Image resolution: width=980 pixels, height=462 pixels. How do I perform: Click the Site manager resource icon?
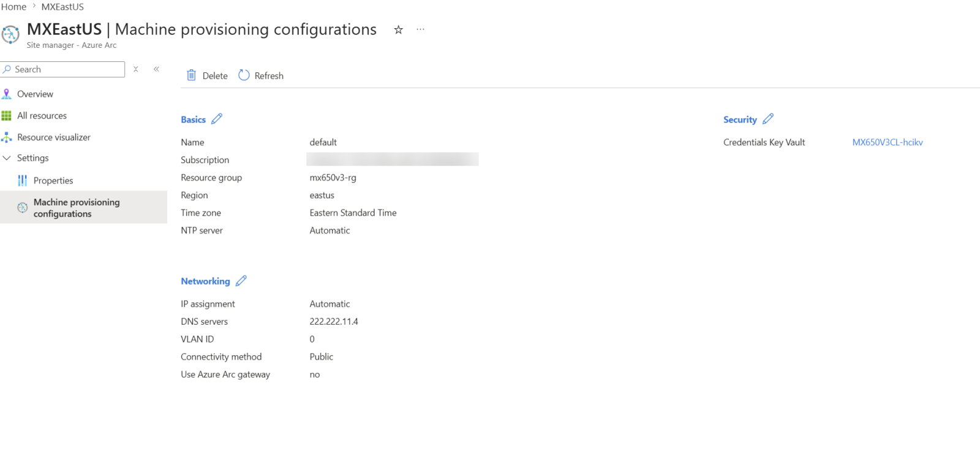tap(10, 34)
